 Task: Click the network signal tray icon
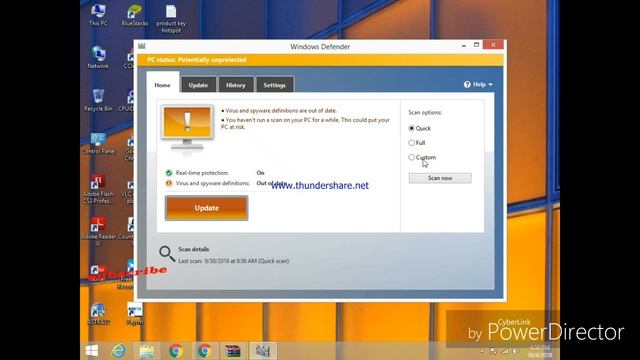505,351
